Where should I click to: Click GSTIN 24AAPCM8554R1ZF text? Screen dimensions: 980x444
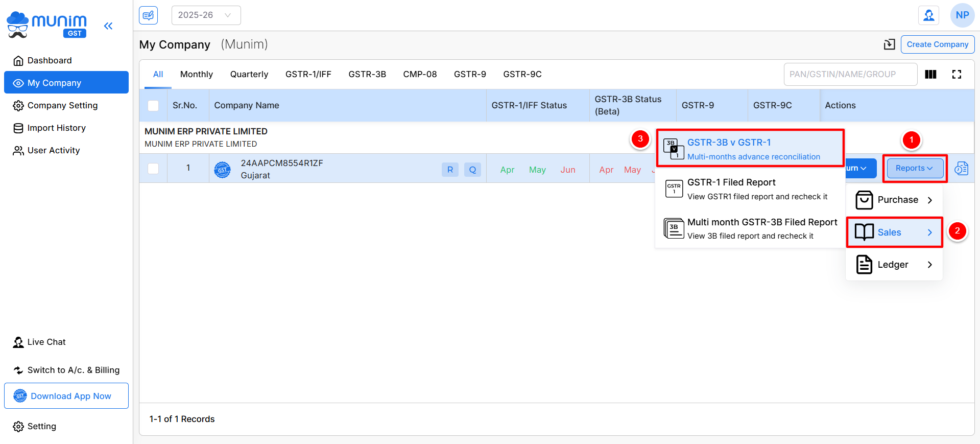282,163
